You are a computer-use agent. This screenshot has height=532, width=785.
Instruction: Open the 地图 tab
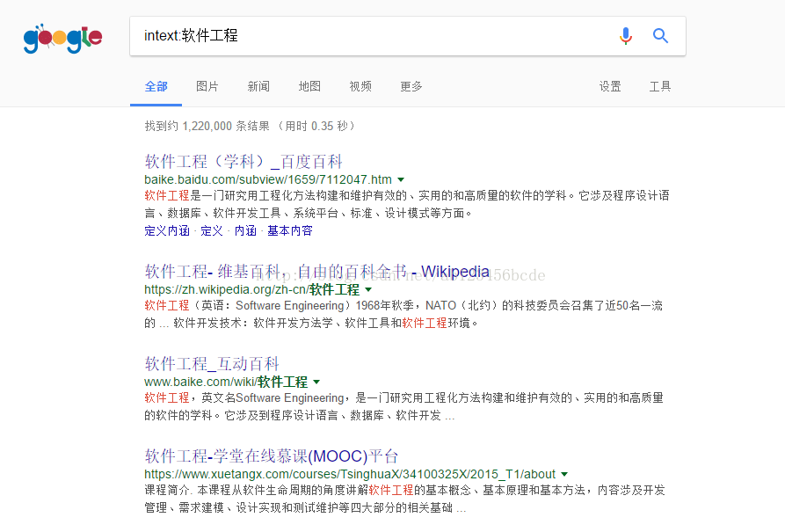pyautogui.click(x=309, y=87)
